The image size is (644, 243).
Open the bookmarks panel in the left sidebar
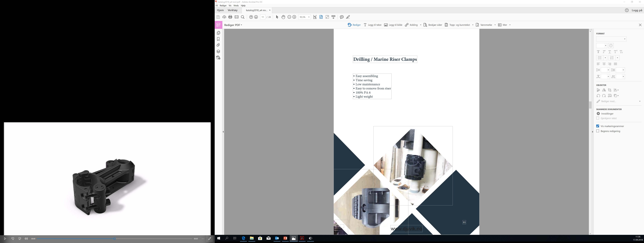click(218, 39)
